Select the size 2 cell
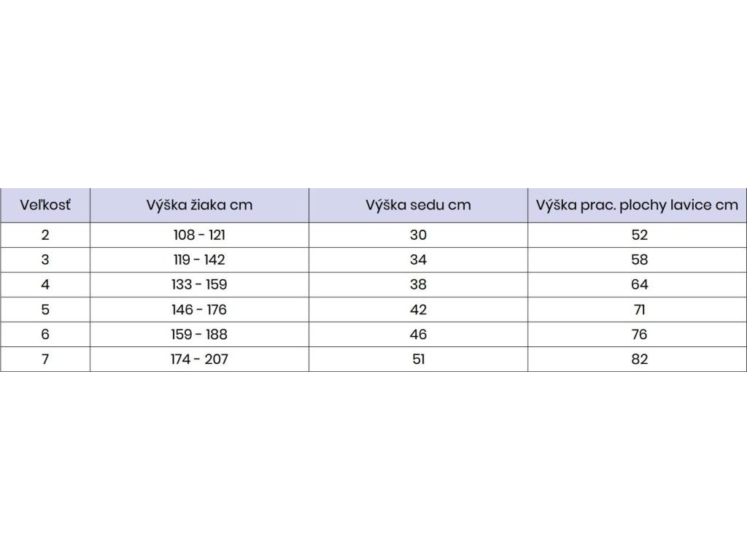 45,235
